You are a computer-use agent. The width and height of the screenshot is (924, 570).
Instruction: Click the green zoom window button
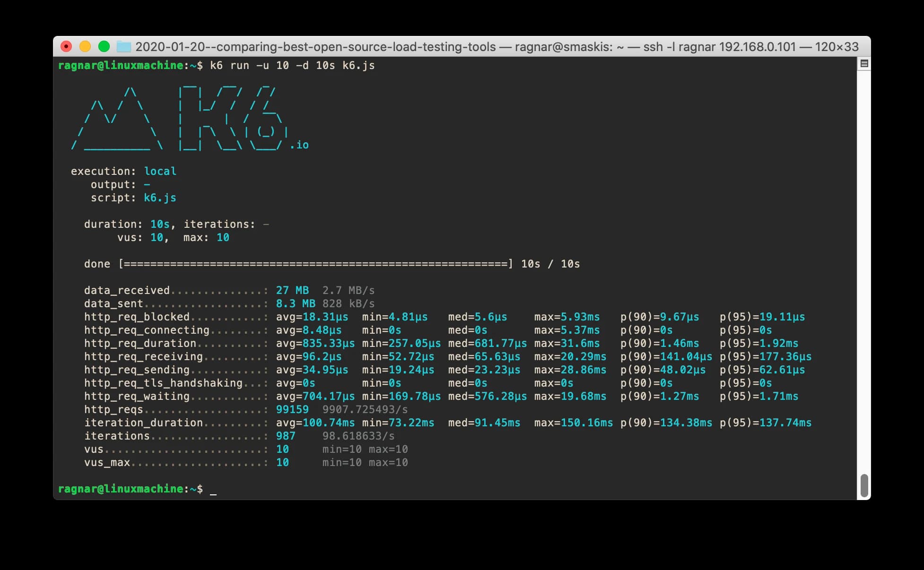[x=104, y=46]
